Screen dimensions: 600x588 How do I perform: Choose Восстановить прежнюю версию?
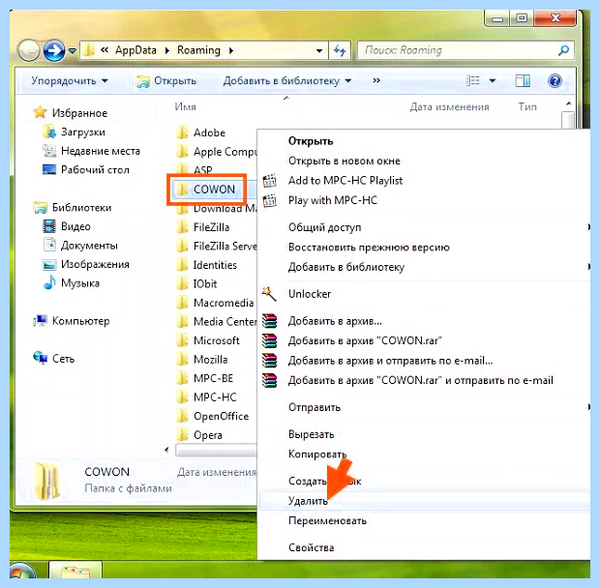click(x=424, y=247)
